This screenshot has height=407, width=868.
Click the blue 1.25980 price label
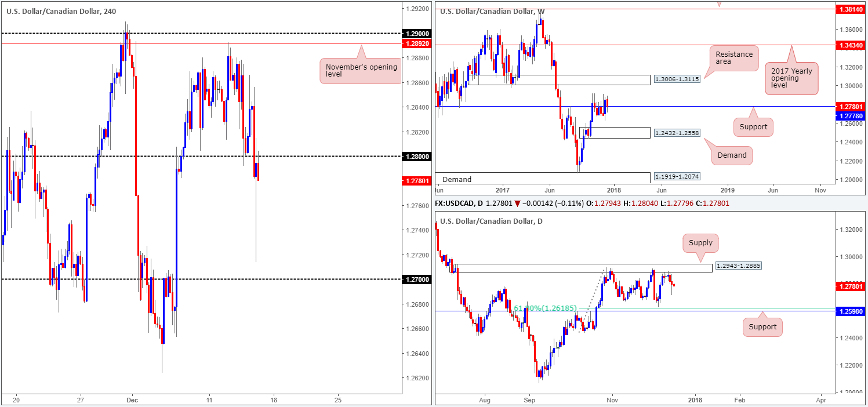pos(849,311)
